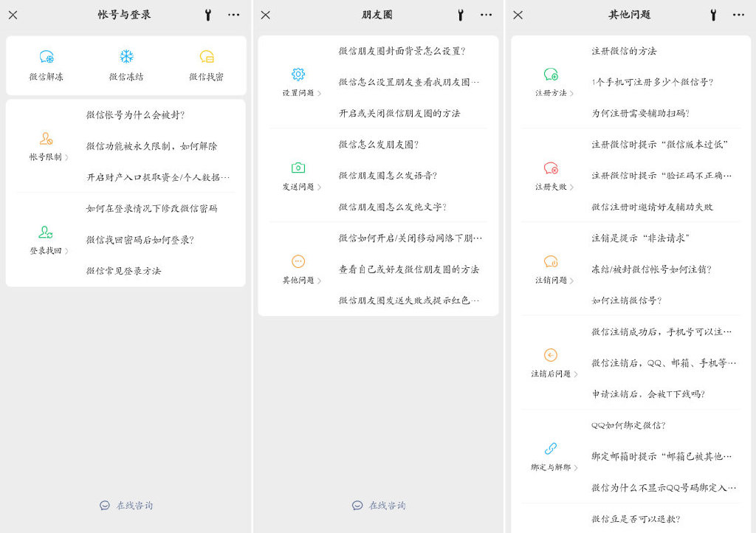
Task: Tap the 微信冻结 snowflake icon
Action: (126, 58)
